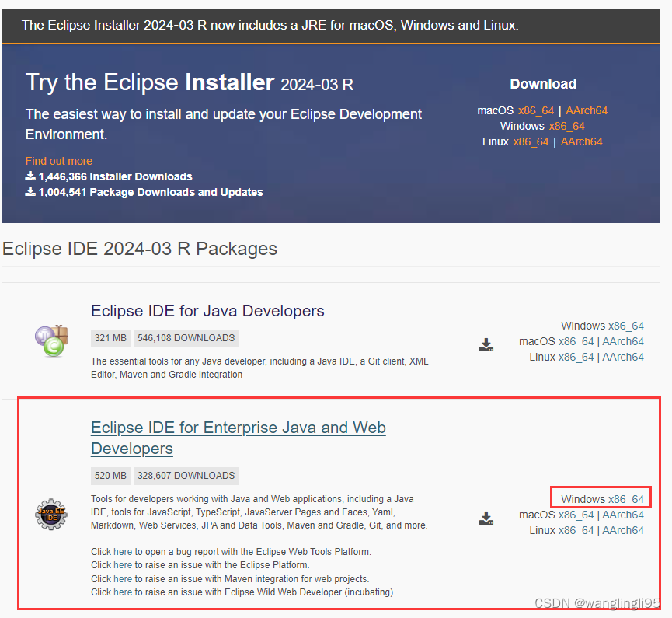Click the JRE announcement bar text
The image size is (672, 618).
tap(270, 25)
